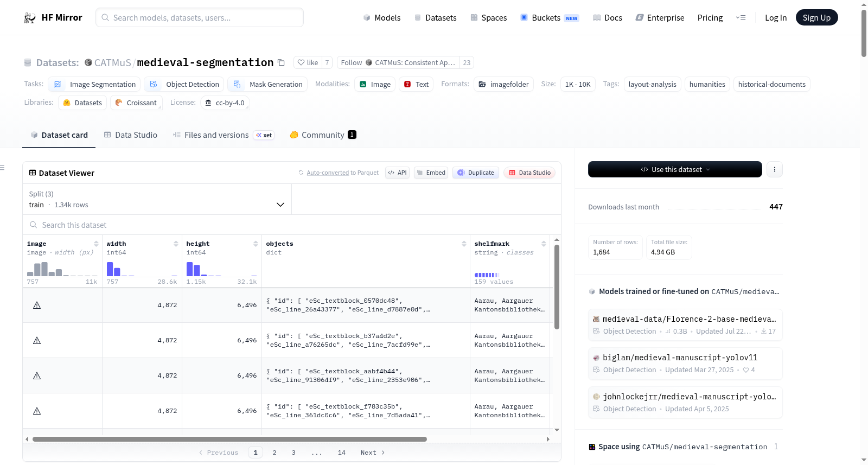Go to Datasets in navigation
Viewport: 868px width, 465px height.
tap(435, 18)
